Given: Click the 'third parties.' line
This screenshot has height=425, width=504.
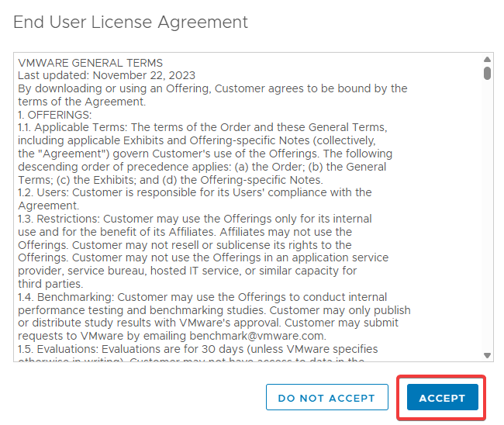Looking at the screenshot, I should [50, 284].
